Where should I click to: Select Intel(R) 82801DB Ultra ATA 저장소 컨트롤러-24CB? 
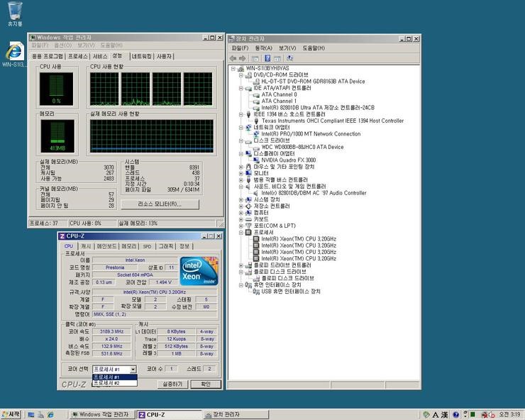click(318, 108)
